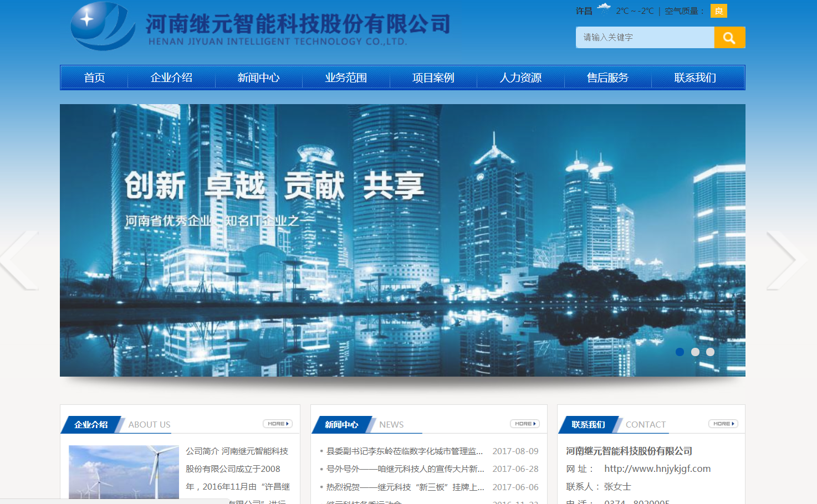Click the 企业介绍 section header icon banner

(91, 424)
